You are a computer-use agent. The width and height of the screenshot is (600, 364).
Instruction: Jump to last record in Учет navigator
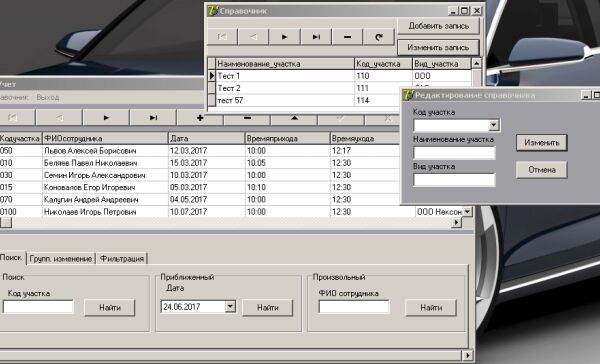click(x=153, y=118)
